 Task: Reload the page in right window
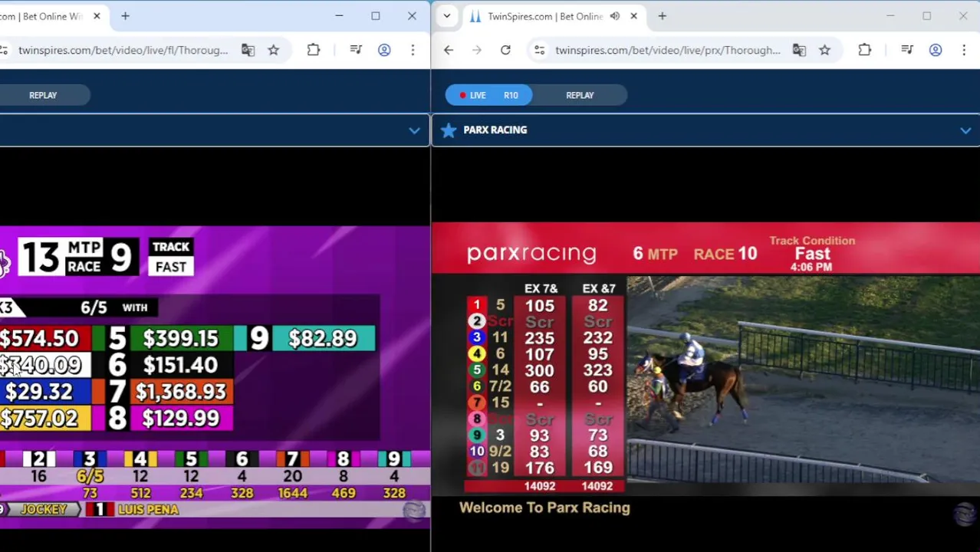(x=505, y=50)
